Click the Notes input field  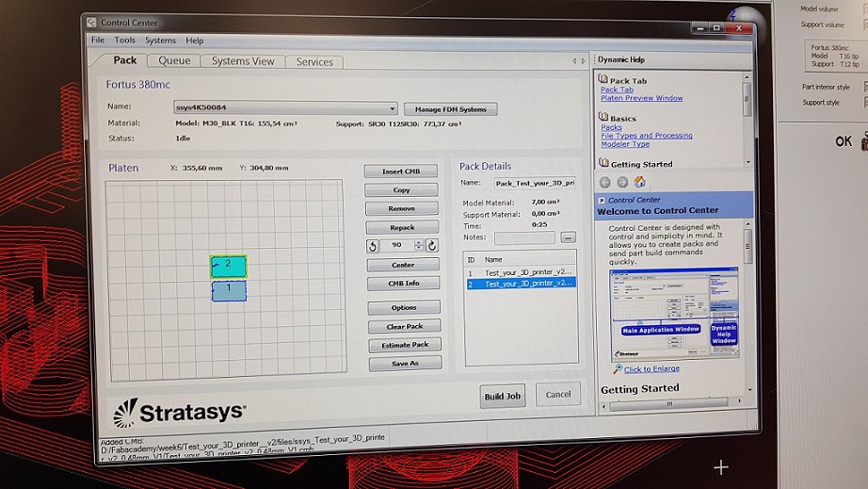[524, 238]
